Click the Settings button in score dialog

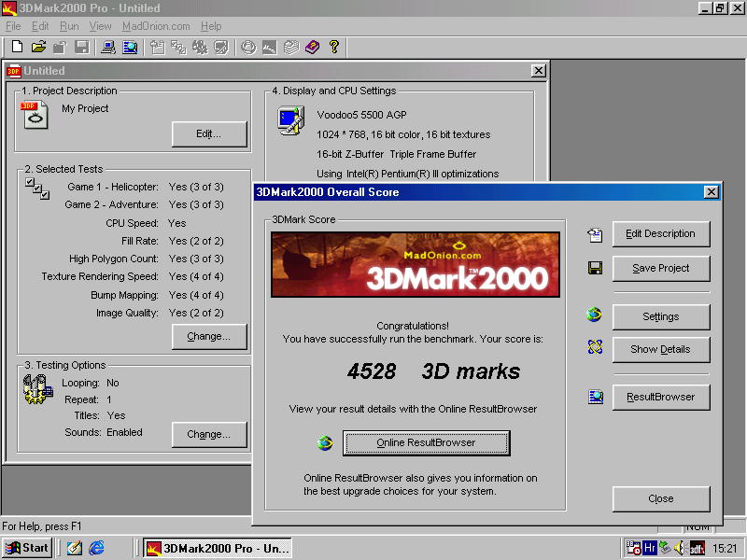click(661, 316)
